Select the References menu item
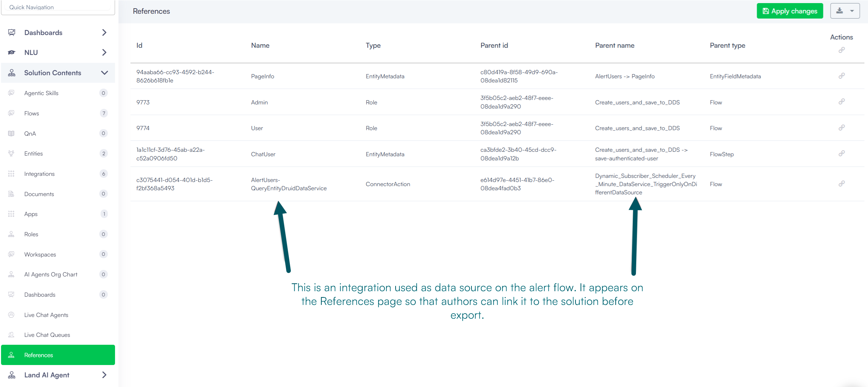This screenshot has height=387, width=868. click(x=58, y=355)
